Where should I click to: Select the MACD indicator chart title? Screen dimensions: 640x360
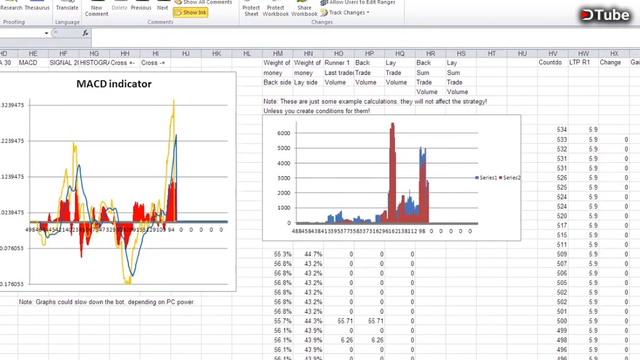click(114, 84)
